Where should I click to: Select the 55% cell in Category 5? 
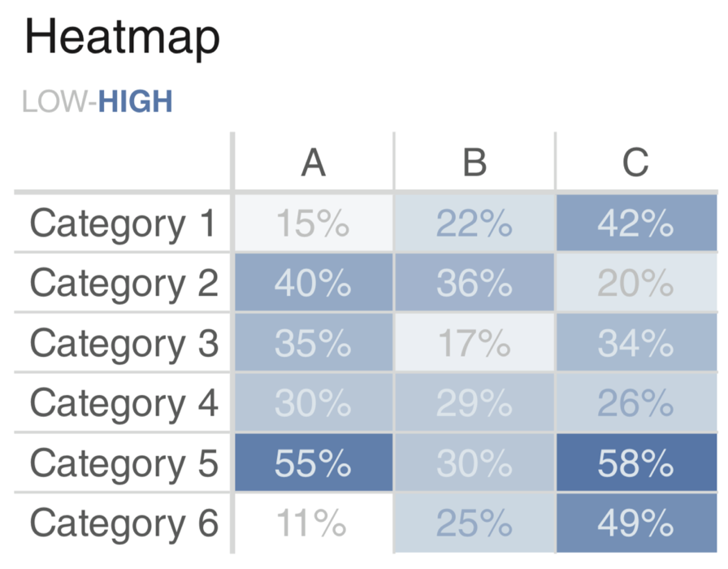314,463
